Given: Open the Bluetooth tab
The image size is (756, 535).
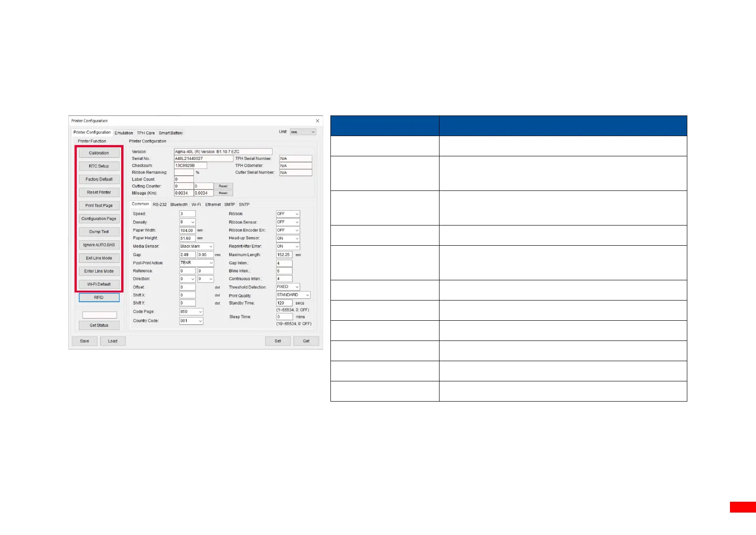Looking at the screenshot, I should click(179, 204).
